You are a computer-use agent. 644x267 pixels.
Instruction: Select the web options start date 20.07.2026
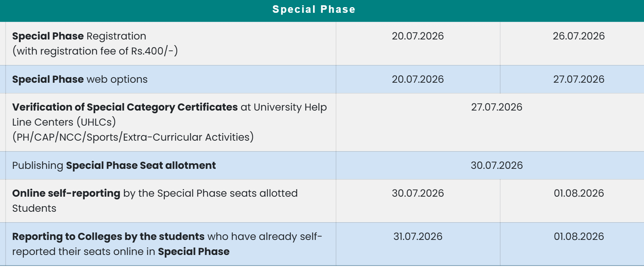pos(418,79)
